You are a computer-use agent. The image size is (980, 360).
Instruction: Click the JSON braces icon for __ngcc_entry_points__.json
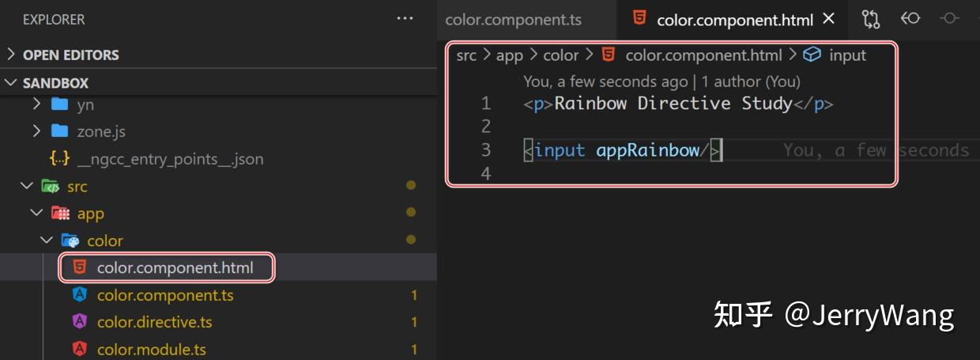click(59, 159)
